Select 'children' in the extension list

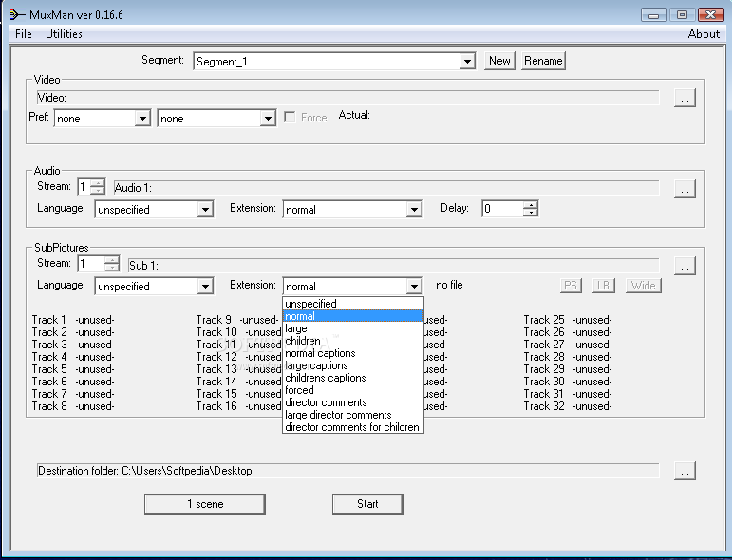click(x=353, y=341)
